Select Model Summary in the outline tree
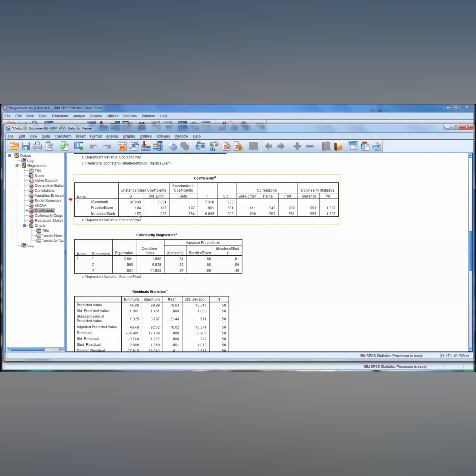The height and width of the screenshot is (476, 476). click(48, 201)
